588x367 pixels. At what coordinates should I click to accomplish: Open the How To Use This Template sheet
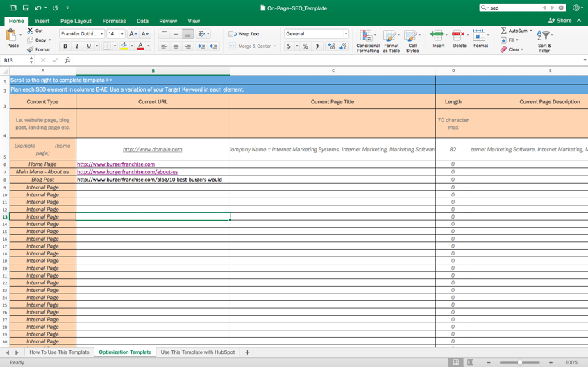[x=59, y=352]
